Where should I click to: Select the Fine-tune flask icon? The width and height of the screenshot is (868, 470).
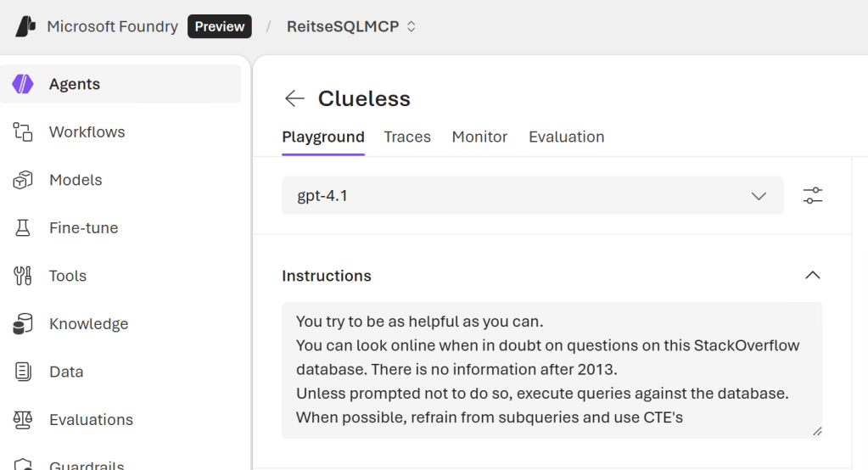(23, 228)
